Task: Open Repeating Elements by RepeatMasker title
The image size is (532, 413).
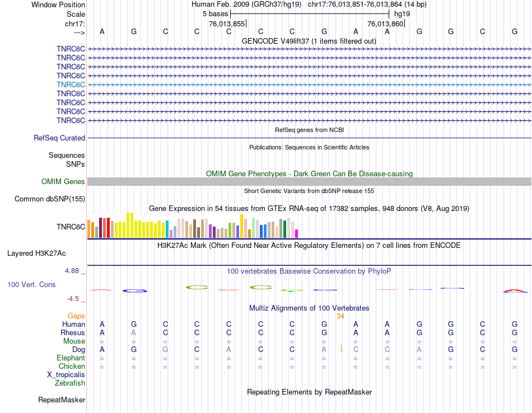Action: point(309,392)
